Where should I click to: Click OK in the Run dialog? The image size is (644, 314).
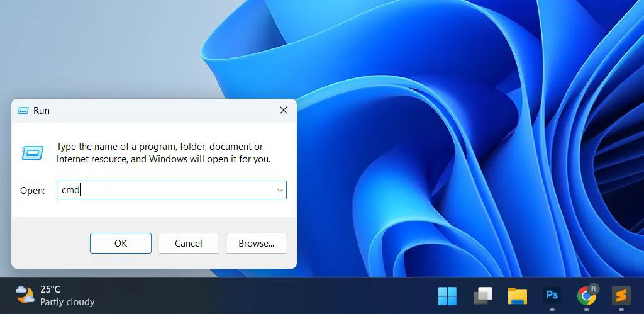pyautogui.click(x=120, y=244)
